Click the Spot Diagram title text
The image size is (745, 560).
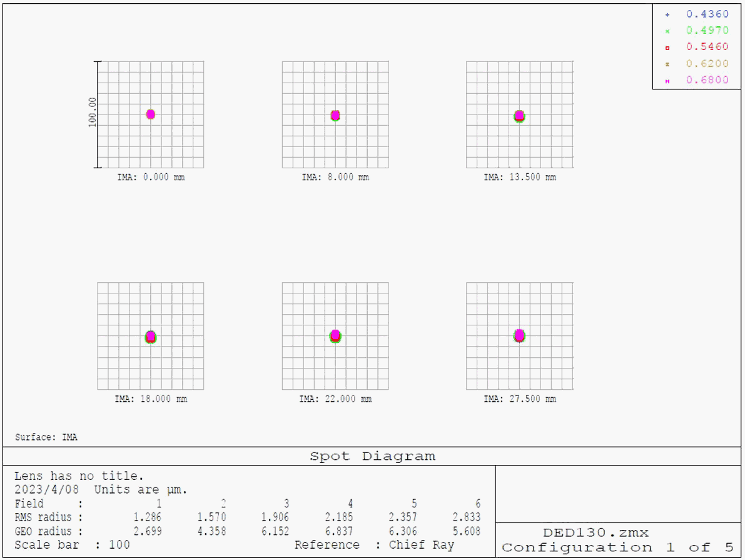pyautogui.click(x=373, y=456)
